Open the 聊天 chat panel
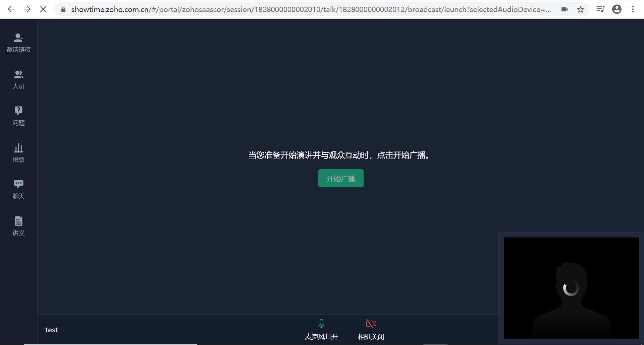The height and width of the screenshot is (345, 644). (18, 190)
